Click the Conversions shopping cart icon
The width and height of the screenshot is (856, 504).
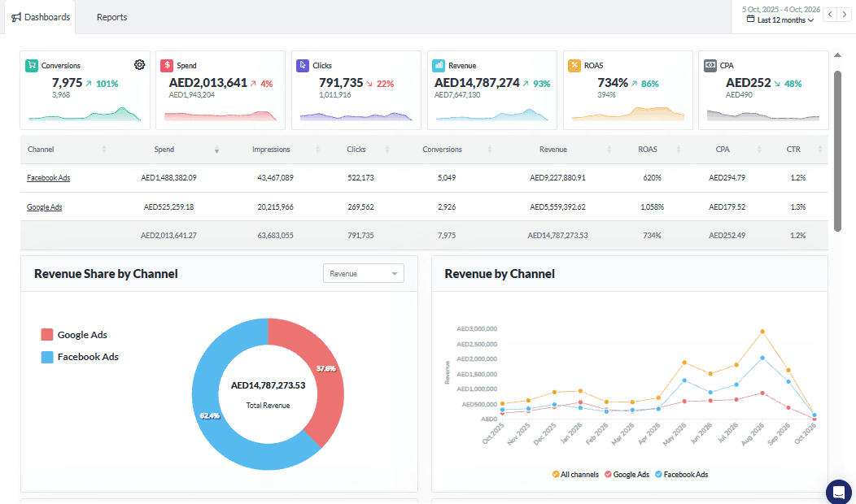(x=32, y=66)
